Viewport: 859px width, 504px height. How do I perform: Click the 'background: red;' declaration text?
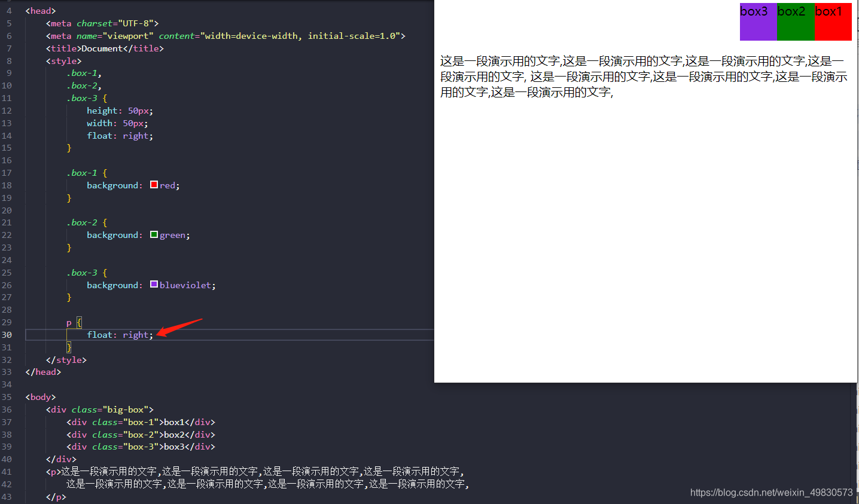pyautogui.click(x=133, y=185)
